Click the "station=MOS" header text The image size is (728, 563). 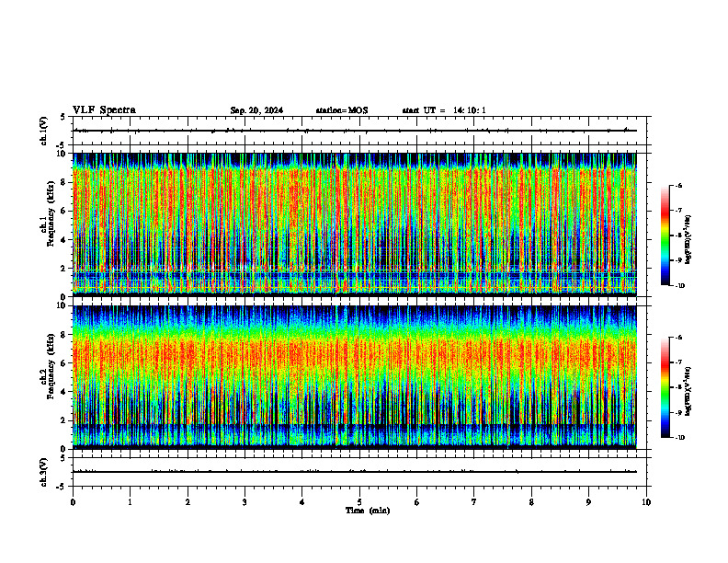342,110
